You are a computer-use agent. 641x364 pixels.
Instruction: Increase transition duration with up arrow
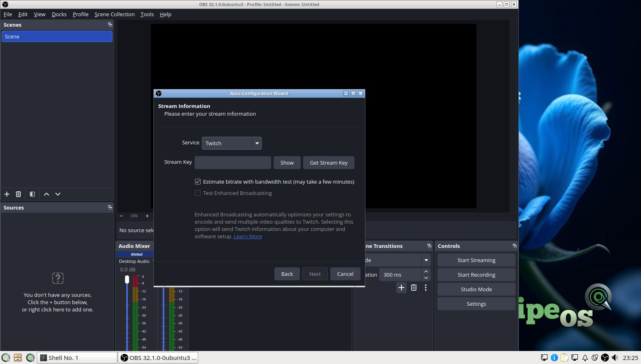(x=426, y=271)
